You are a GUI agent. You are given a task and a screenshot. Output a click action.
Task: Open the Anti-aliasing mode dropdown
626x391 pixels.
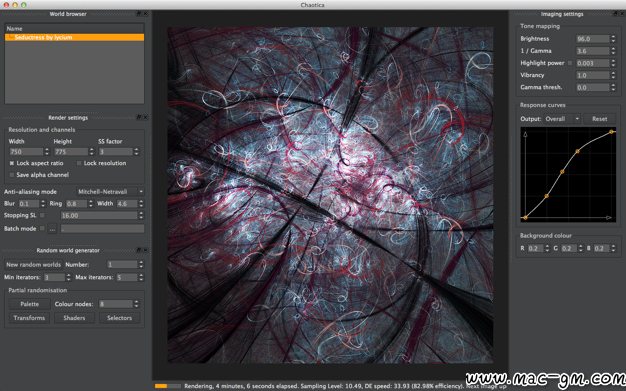[x=110, y=192]
